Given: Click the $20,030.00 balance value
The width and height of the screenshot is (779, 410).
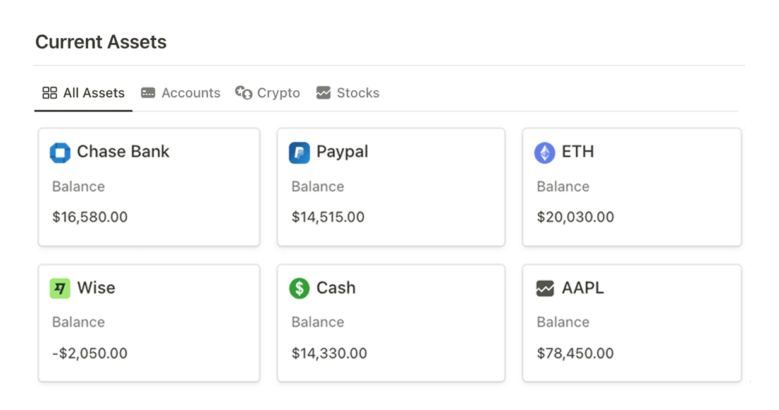Looking at the screenshot, I should (x=575, y=217).
